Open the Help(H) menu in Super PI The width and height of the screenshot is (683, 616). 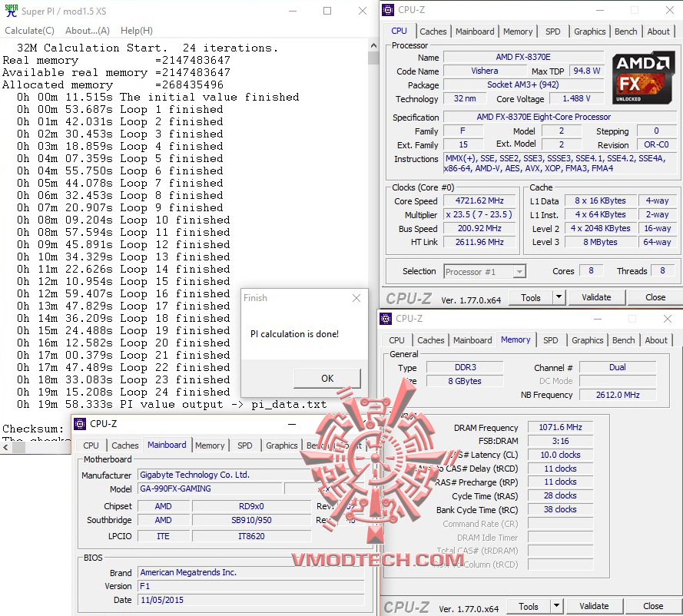click(x=137, y=31)
